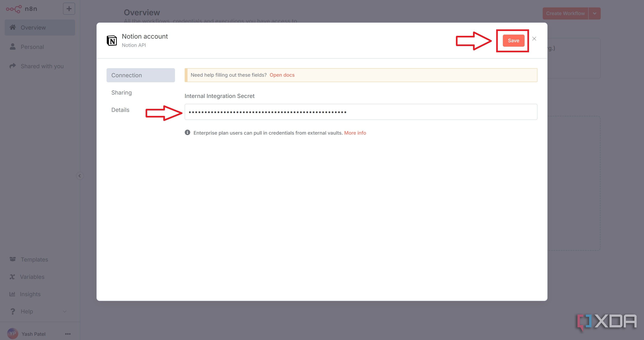Viewport: 644px width, 340px height.
Task: Open the Overview home page
Action: click(40, 28)
